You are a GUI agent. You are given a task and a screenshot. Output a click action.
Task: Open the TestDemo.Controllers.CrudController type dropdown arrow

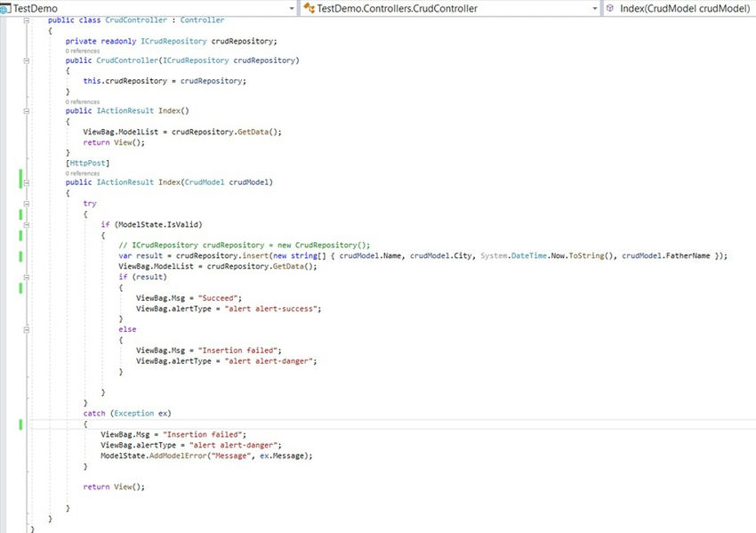coord(594,9)
